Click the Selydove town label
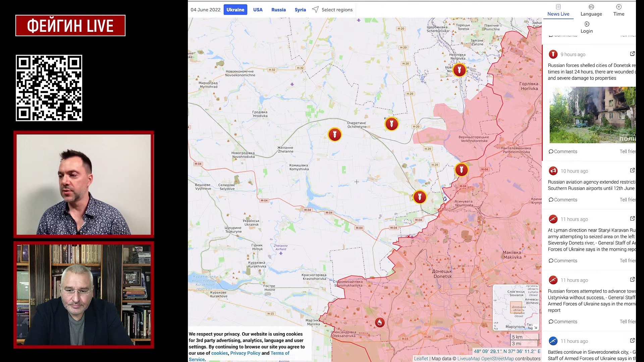644x362 pixels. [x=227, y=187]
